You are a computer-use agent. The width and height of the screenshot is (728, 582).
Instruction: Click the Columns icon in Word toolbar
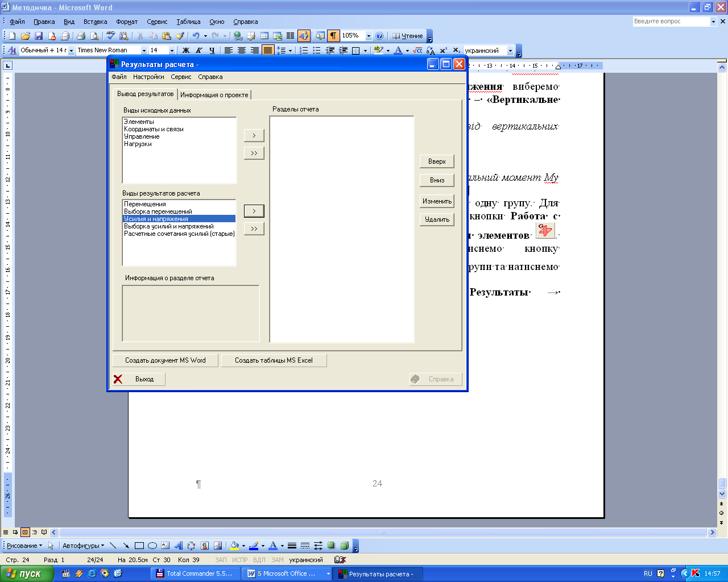(290, 36)
